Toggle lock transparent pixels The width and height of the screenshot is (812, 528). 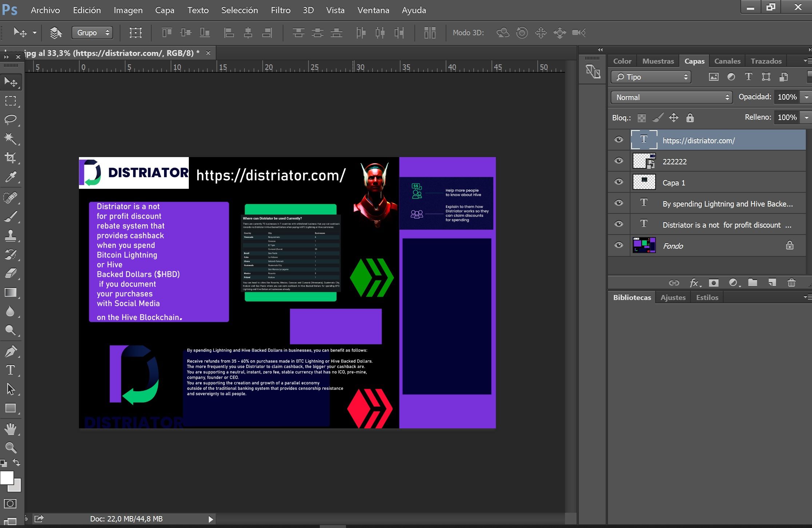tap(642, 118)
